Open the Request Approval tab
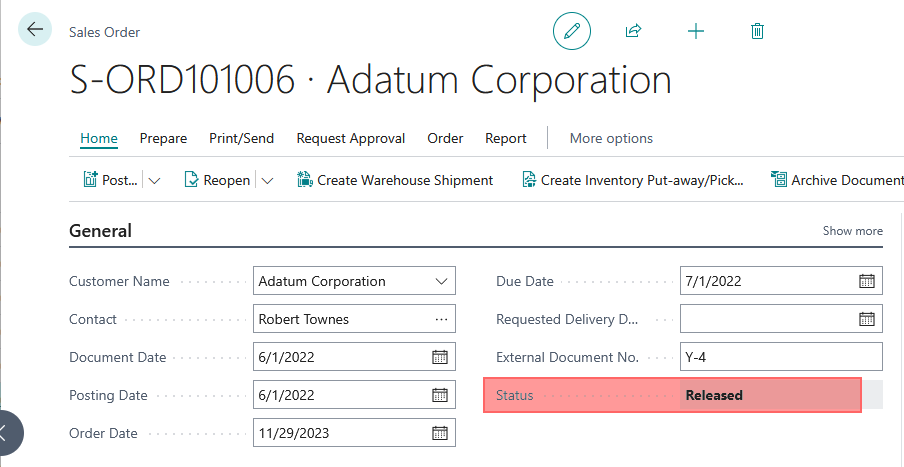This screenshot has height=467, width=904. pyautogui.click(x=351, y=138)
